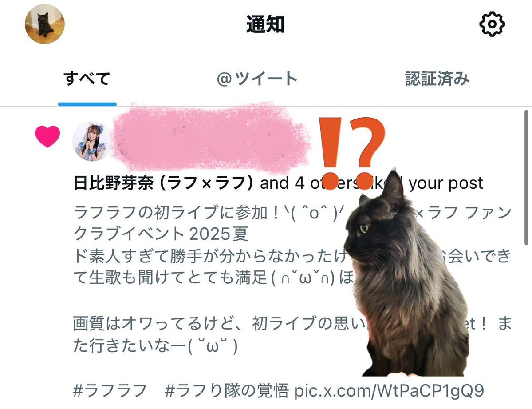Click the "your post" text
Screen dimensions: 532x409
tap(446, 183)
